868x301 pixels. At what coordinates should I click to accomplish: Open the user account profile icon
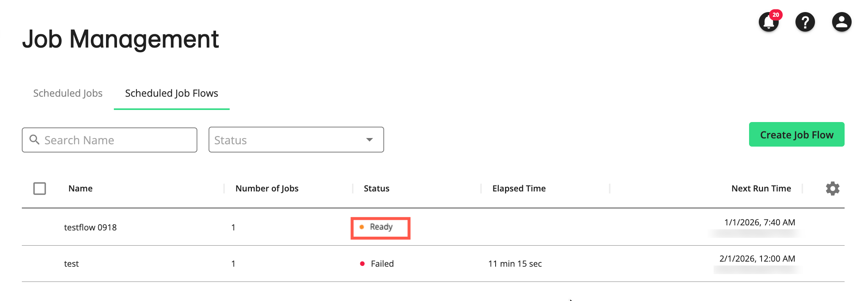tap(841, 22)
